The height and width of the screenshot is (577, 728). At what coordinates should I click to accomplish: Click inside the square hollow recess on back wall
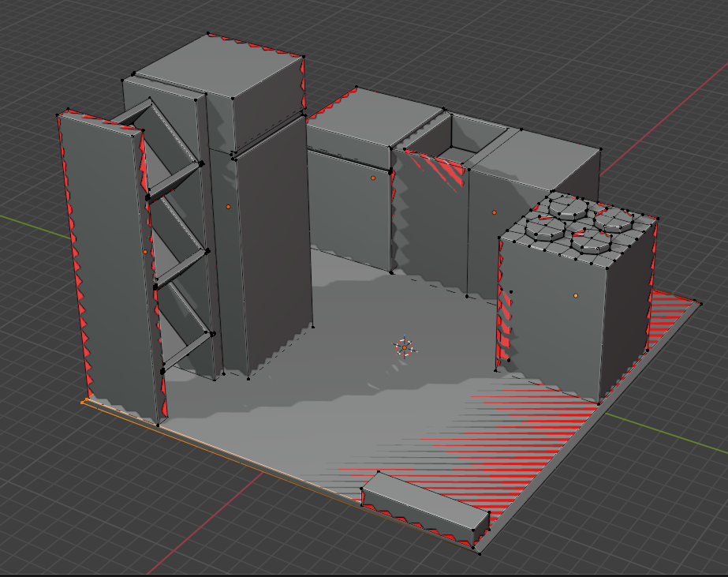457,143
